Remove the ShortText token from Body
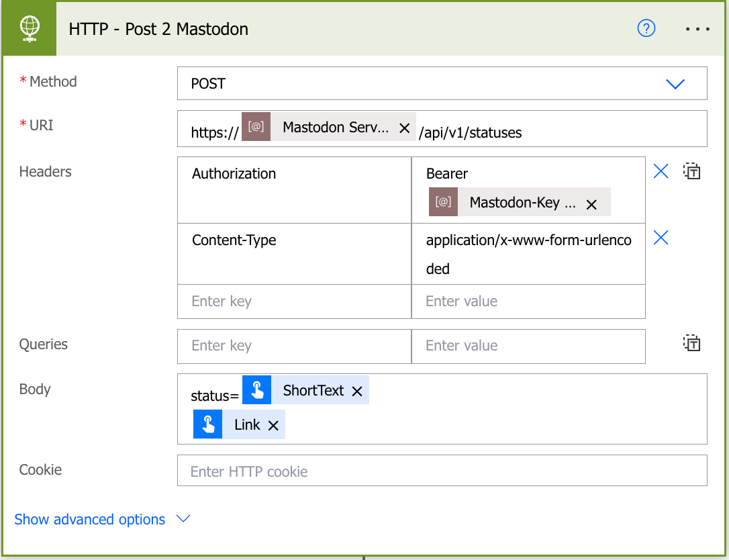 [357, 391]
